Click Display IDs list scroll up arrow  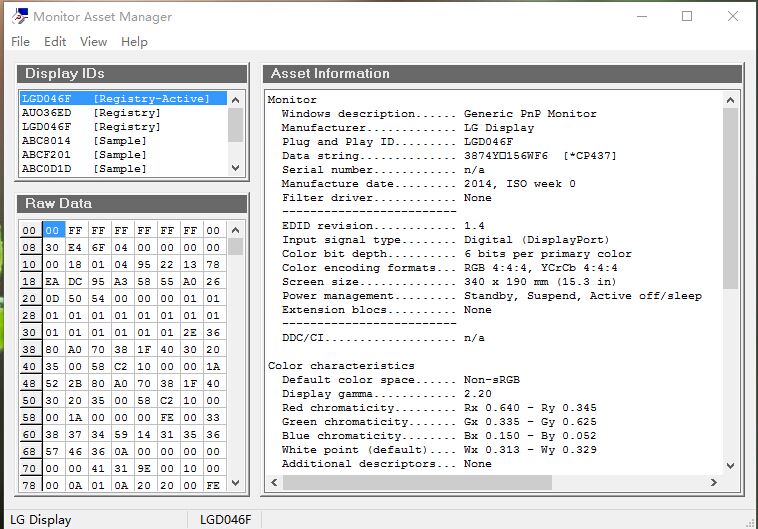pos(235,100)
